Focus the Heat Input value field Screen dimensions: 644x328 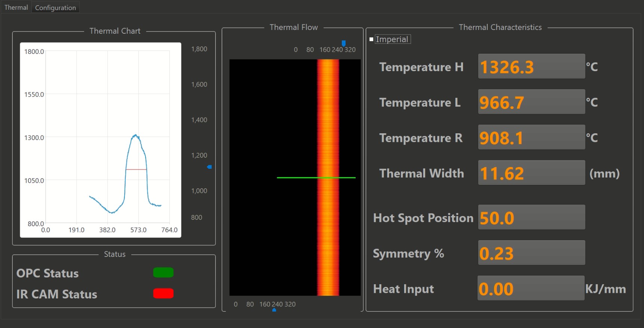click(x=530, y=288)
